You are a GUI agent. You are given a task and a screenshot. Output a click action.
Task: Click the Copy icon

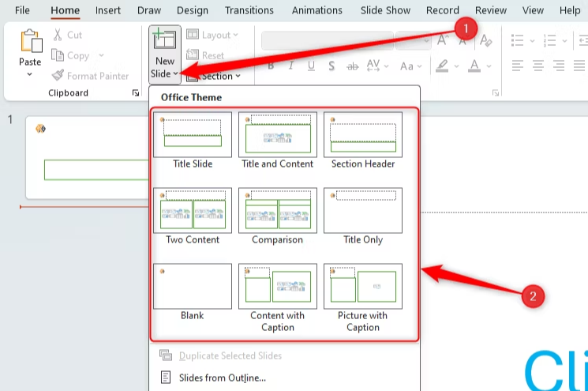coord(58,55)
